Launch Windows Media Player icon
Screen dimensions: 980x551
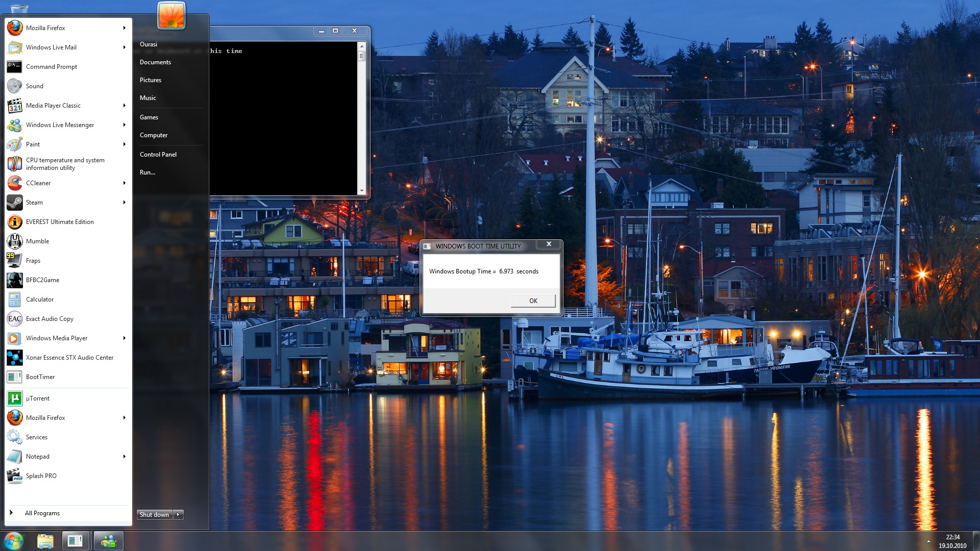coord(15,338)
